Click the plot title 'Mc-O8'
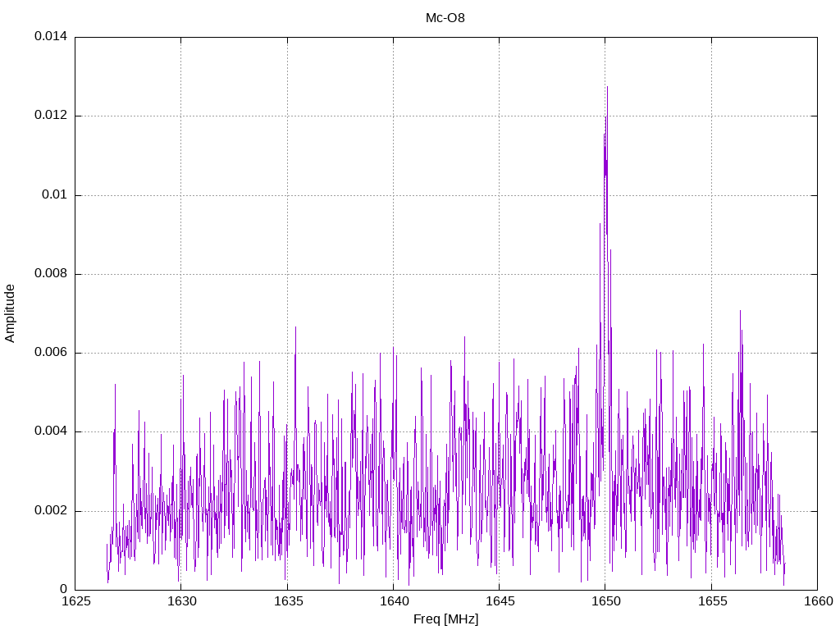The height and width of the screenshot is (630, 840). (445, 18)
